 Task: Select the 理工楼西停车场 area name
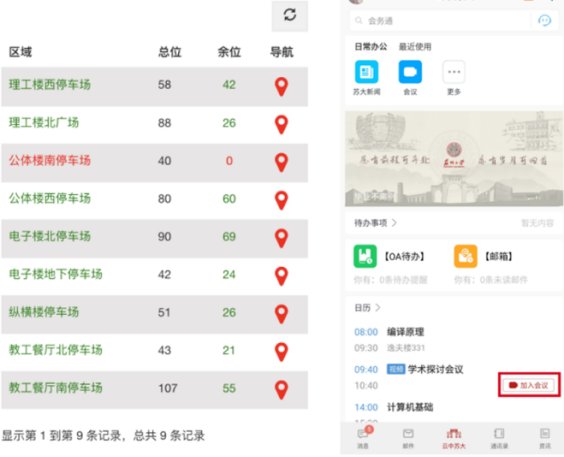tap(50, 84)
